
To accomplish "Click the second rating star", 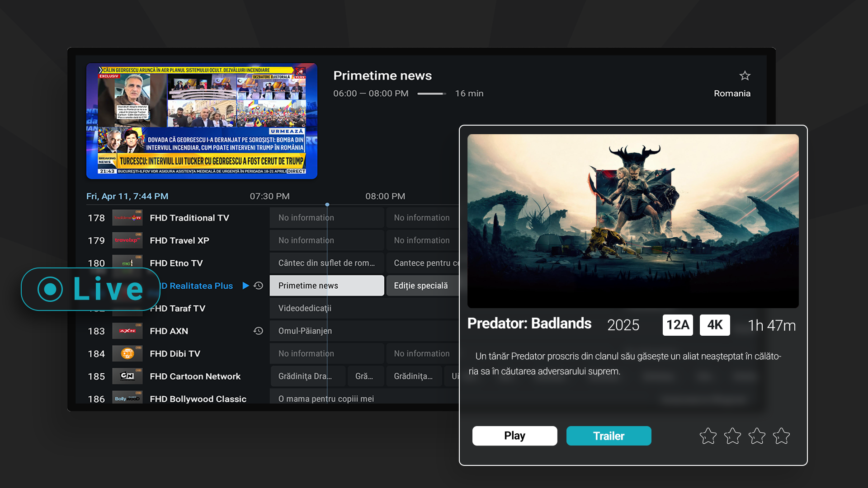I will tap(732, 436).
